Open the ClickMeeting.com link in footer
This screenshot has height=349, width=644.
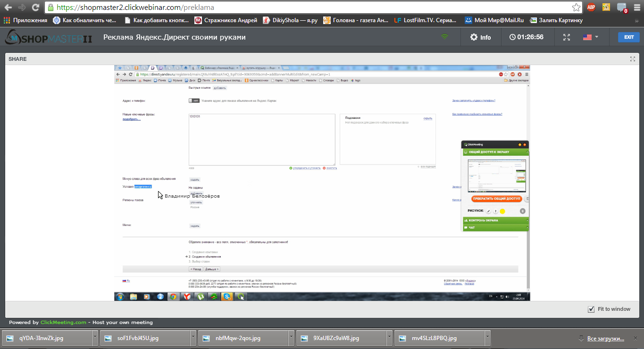tap(63, 323)
